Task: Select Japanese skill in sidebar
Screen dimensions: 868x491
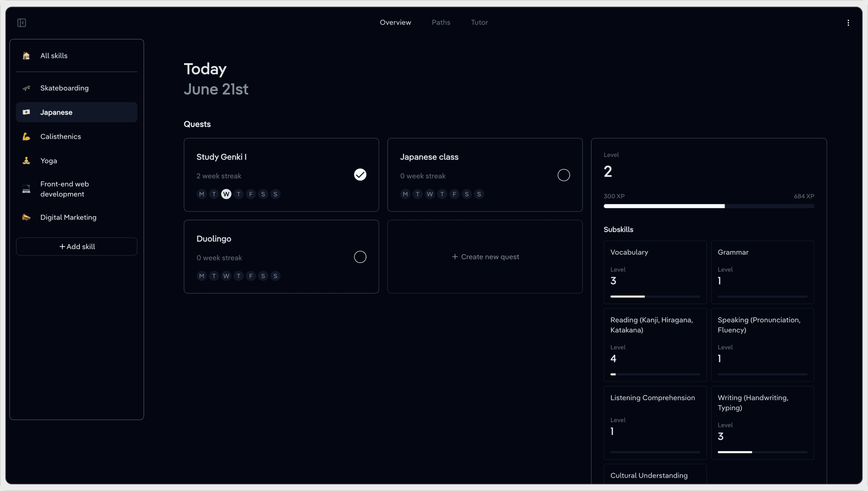Action: tap(77, 112)
